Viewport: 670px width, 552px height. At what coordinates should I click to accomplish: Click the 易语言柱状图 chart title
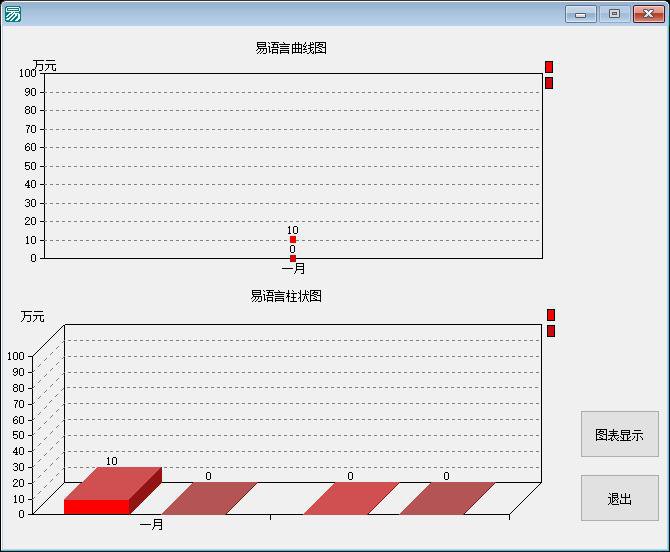286,296
